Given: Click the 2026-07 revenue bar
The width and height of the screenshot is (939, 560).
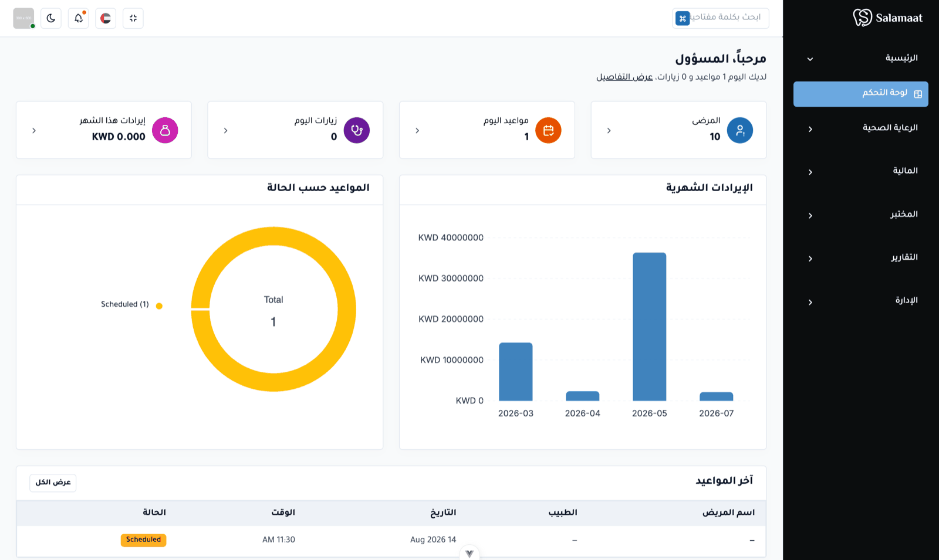Looking at the screenshot, I should click(717, 396).
